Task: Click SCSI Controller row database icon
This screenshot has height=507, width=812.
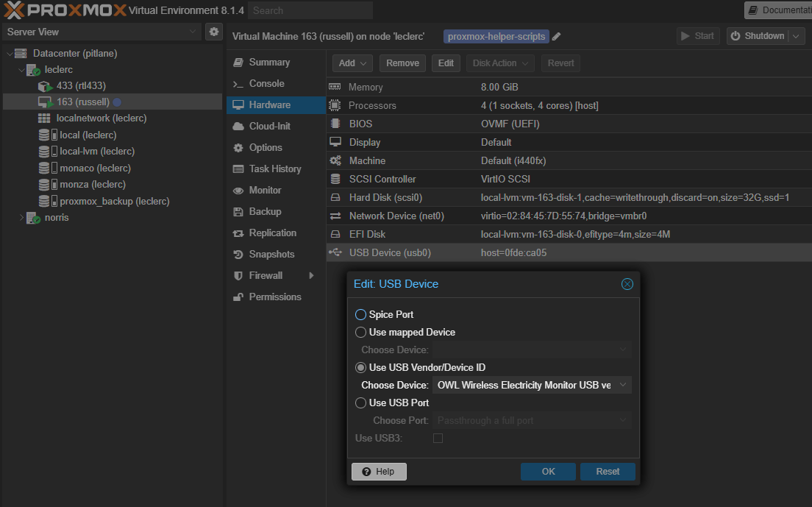Action: 335,179
